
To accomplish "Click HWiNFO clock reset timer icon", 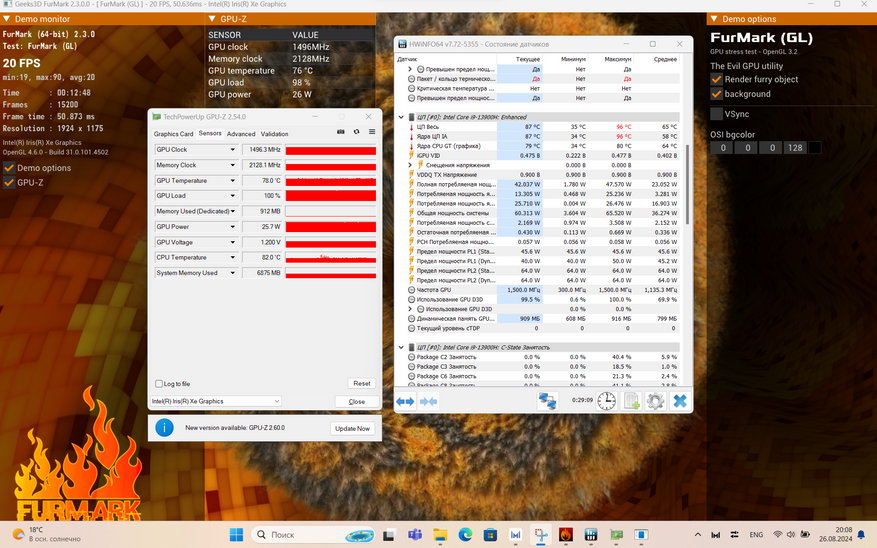I will pos(606,401).
